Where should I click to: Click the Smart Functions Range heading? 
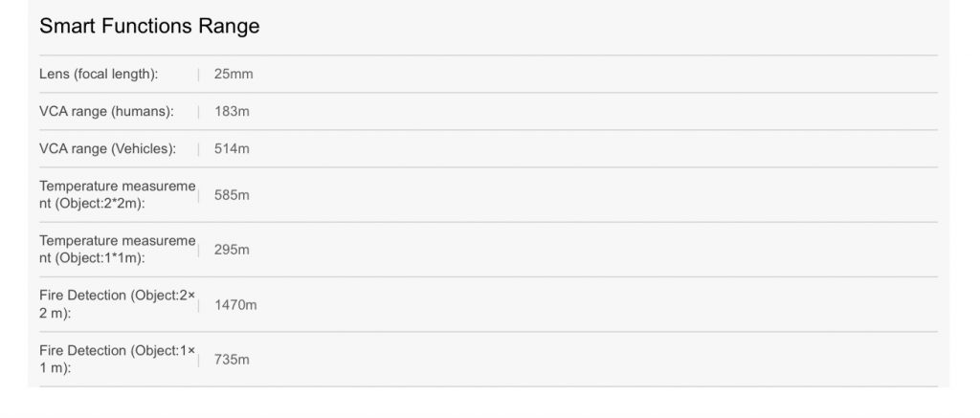(149, 27)
